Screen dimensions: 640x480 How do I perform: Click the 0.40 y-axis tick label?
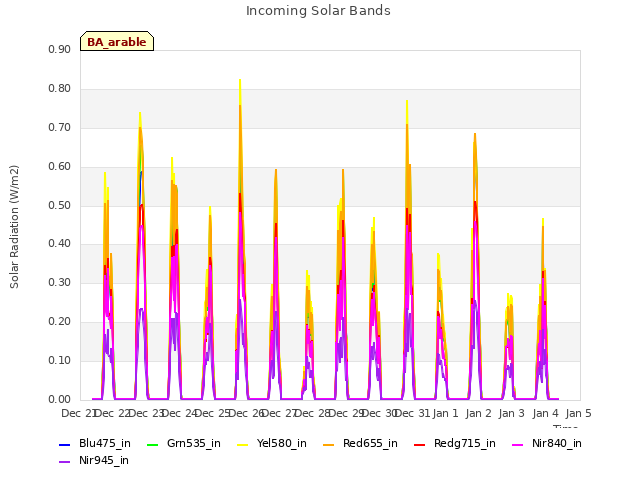click(x=60, y=244)
